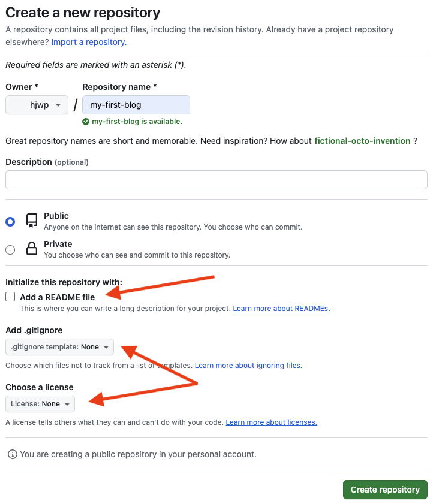Click the Add a README file label
The image size is (433, 504).
pos(57,297)
